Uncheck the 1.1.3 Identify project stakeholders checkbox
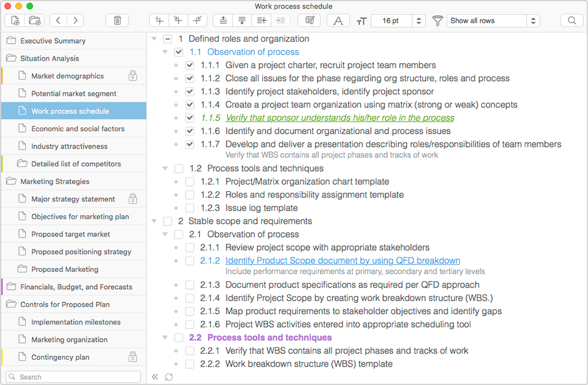Viewport: 588px width, 385px height. click(189, 91)
